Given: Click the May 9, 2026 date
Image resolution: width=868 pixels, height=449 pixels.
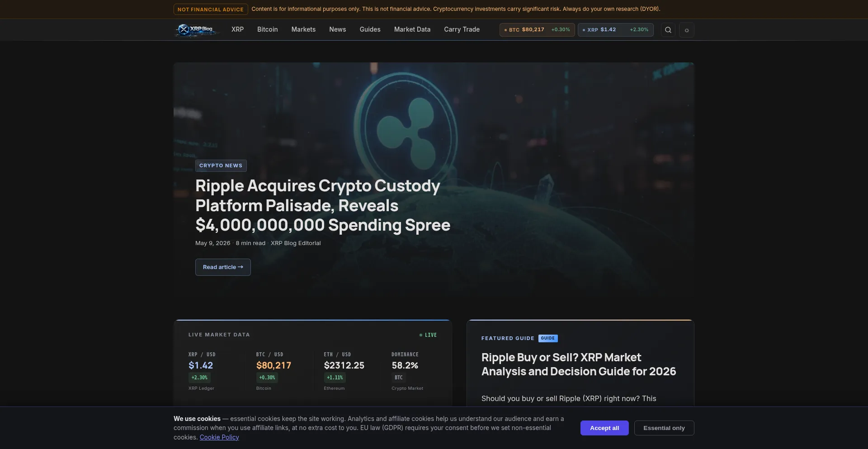Looking at the screenshot, I should coord(213,243).
